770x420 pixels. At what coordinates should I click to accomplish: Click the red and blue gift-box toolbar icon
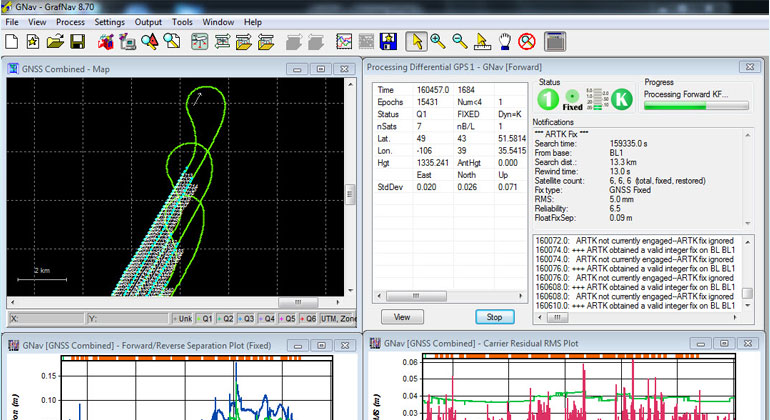pyautogui.click(x=105, y=42)
